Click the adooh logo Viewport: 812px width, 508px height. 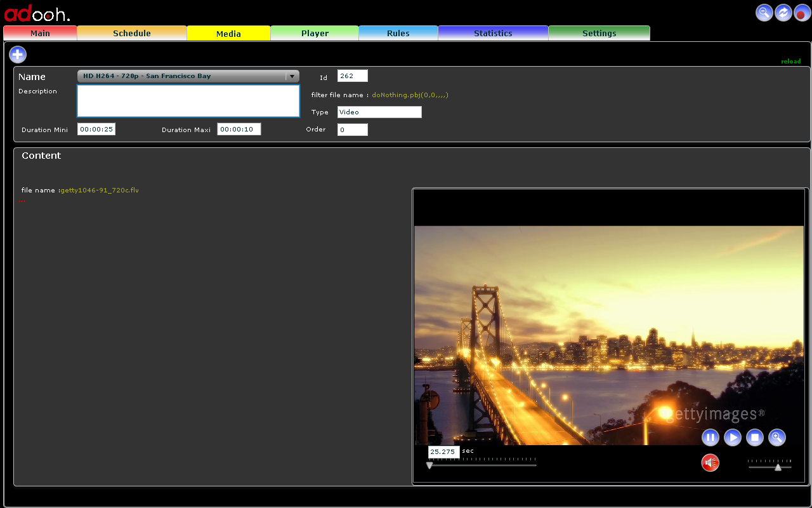(37, 14)
